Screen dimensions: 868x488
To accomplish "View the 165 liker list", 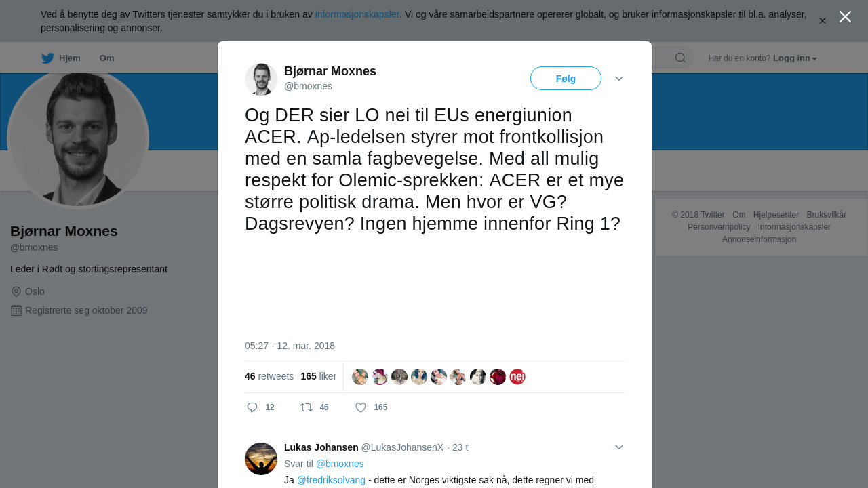I will click(319, 376).
